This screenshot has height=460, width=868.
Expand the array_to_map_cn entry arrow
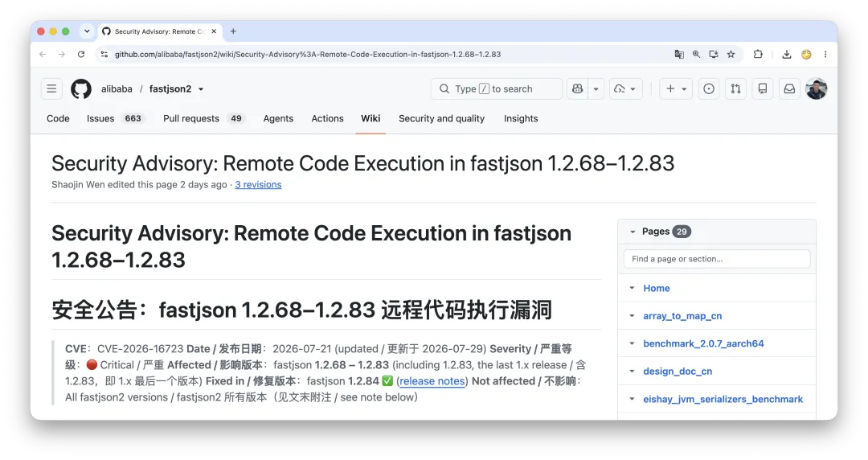(632, 316)
